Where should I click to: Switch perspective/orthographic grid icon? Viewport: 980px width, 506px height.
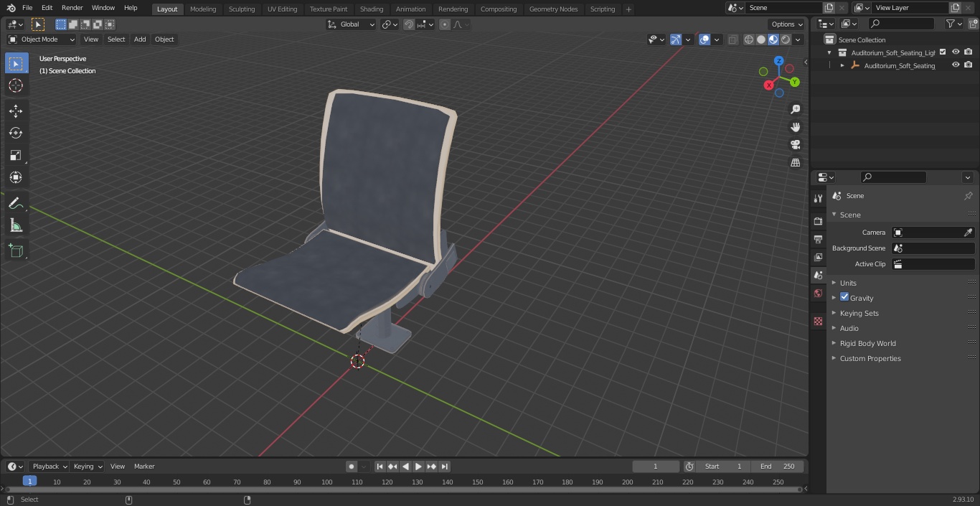tap(795, 162)
